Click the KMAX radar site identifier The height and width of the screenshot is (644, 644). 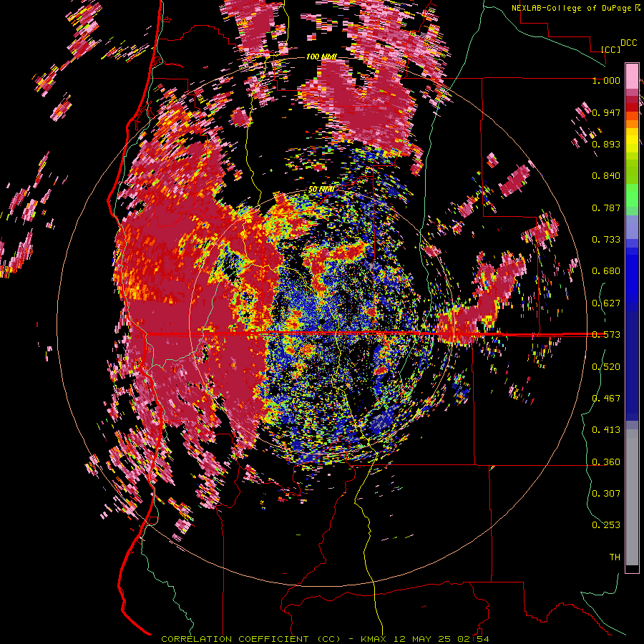coord(374,639)
